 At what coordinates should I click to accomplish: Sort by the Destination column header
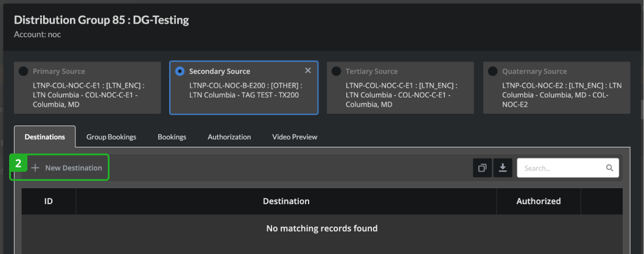(x=286, y=201)
